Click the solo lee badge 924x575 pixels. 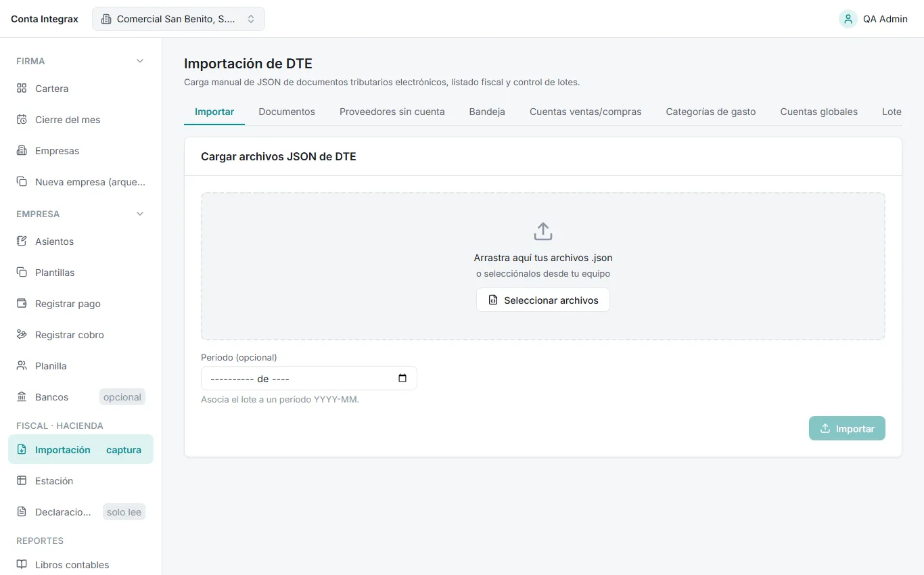[124, 512]
